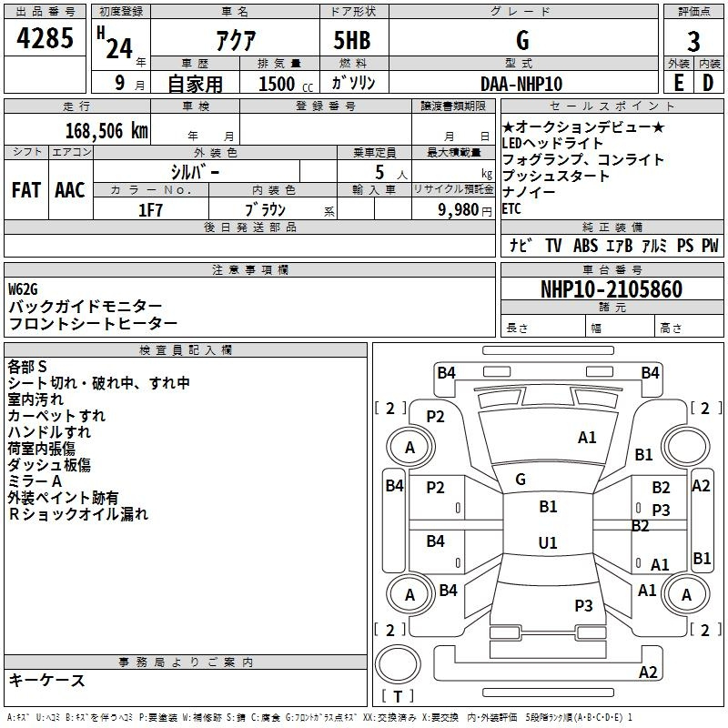Screen dimensions: 728x728
Task: Select the オークションデビュー sales point
Action: coord(583,126)
